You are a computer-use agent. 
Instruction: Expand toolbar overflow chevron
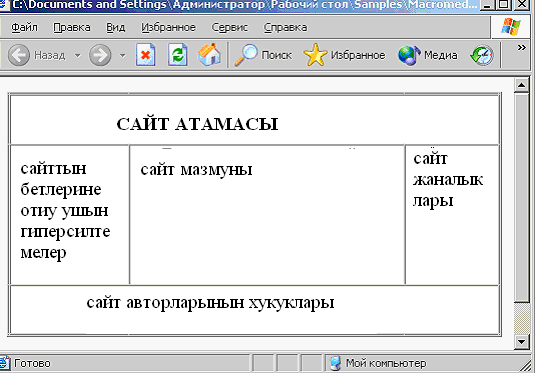pyautogui.click(x=521, y=47)
